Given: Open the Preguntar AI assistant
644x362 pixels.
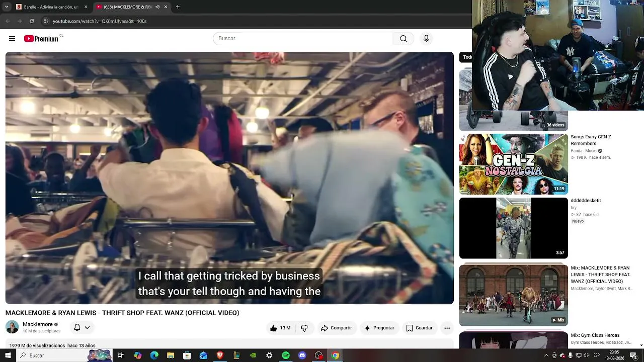Looking at the screenshot, I should 379,328.
